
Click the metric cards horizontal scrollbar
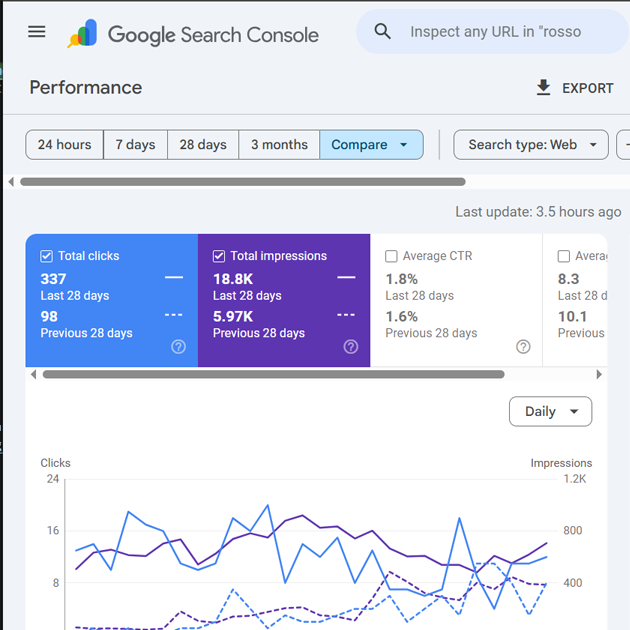(273, 375)
